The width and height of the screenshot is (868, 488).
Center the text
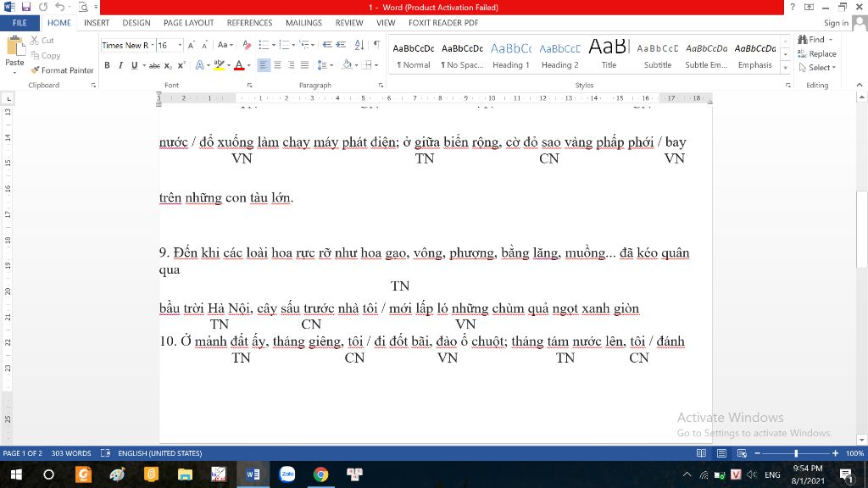277,65
